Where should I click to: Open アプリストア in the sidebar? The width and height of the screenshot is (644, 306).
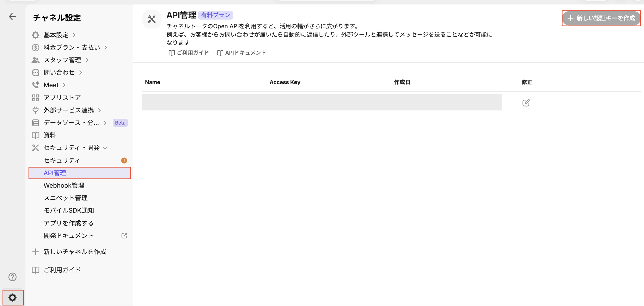62,98
